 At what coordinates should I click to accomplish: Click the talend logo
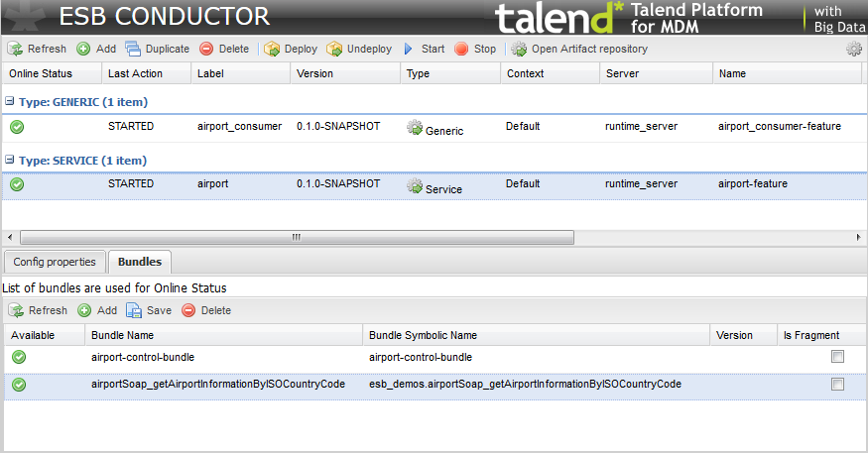559,17
